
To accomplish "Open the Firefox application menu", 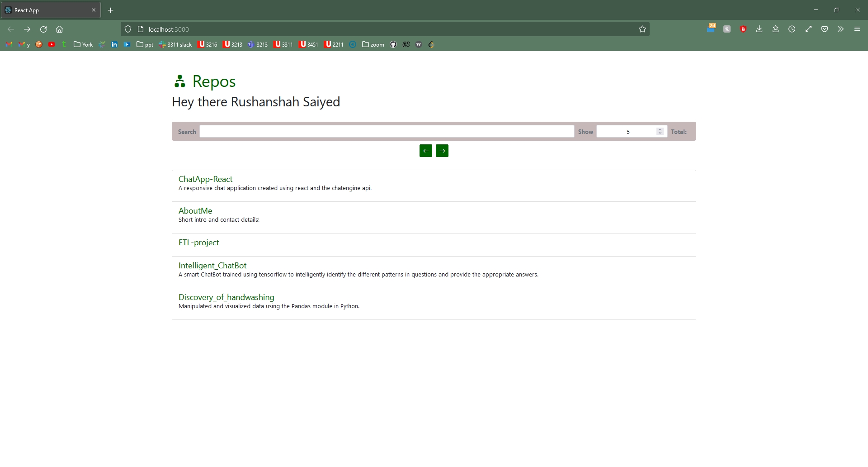I will [857, 29].
